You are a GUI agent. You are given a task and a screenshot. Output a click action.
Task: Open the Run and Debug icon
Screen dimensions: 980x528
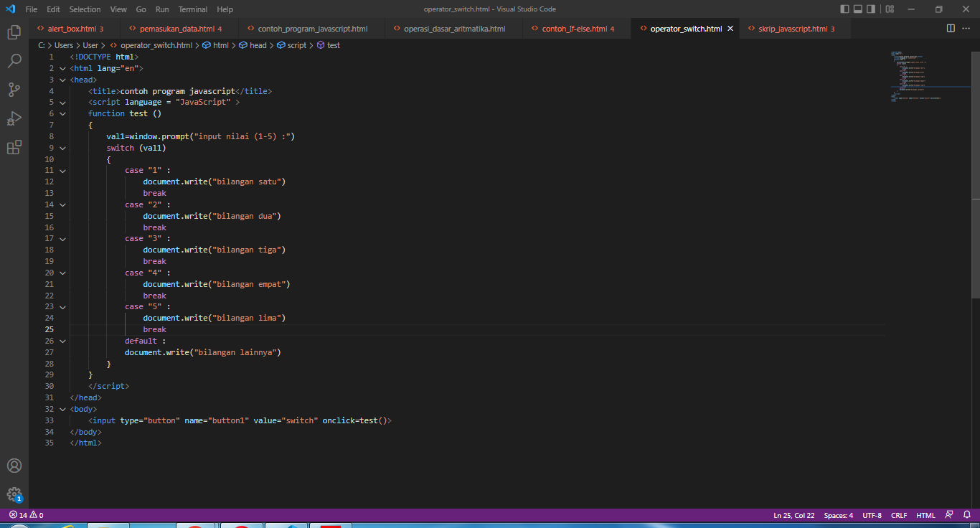(14, 118)
